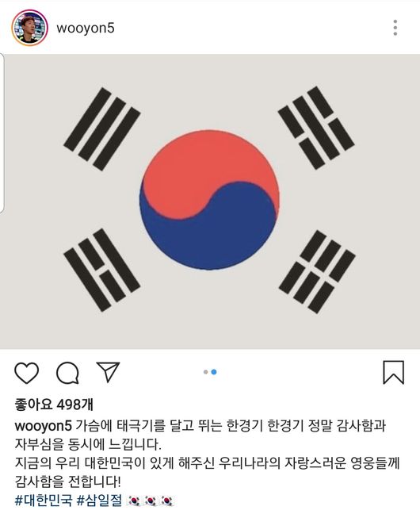Viewport: 420px width, 514px height.
Task: View who liked via 좋아요 498개
Action: point(54,405)
